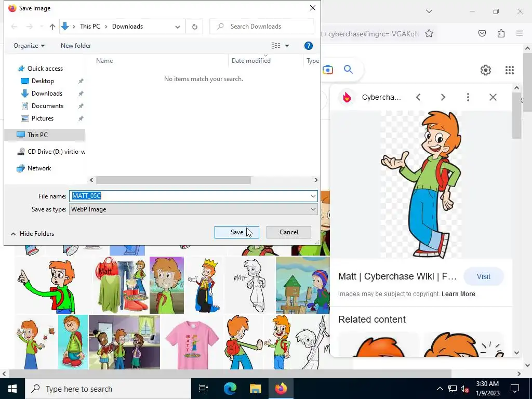Click Downloads in the address breadcrumb
Screen dimensions: 532x399
[x=128, y=26]
